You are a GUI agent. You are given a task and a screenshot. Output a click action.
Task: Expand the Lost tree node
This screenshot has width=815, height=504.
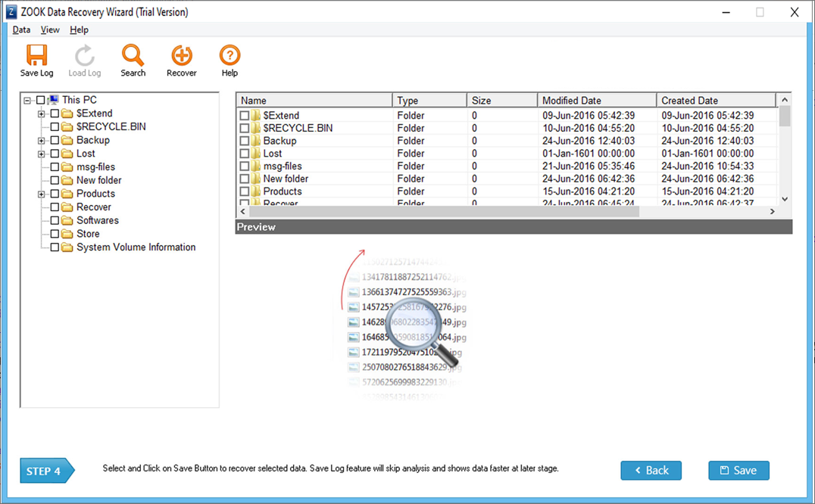tap(41, 154)
